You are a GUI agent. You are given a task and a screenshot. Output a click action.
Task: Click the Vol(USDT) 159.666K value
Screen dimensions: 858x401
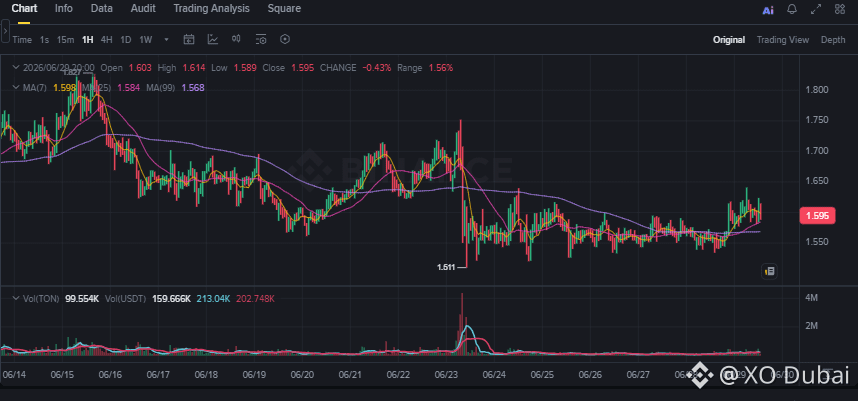coord(171,299)
